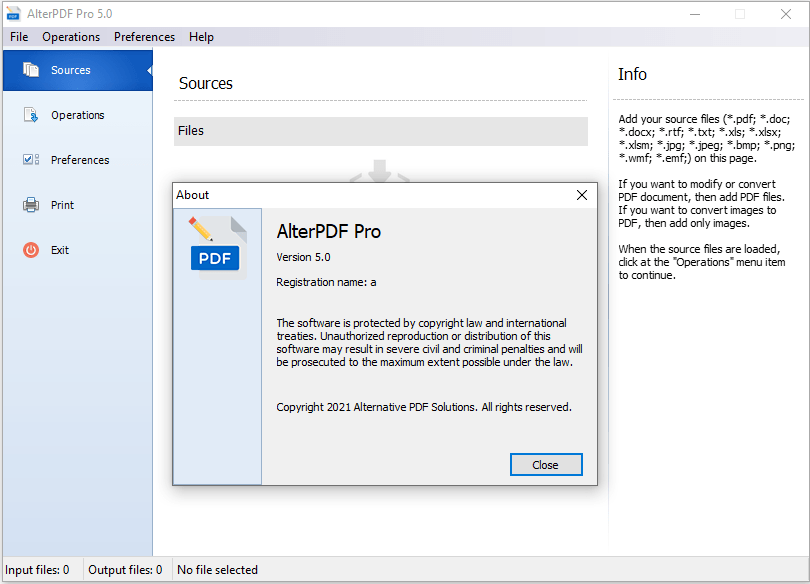The height and width of the screenshot is (584, 810).
Task: Click the PDF logo in About dialog
Action: [216, 247]
